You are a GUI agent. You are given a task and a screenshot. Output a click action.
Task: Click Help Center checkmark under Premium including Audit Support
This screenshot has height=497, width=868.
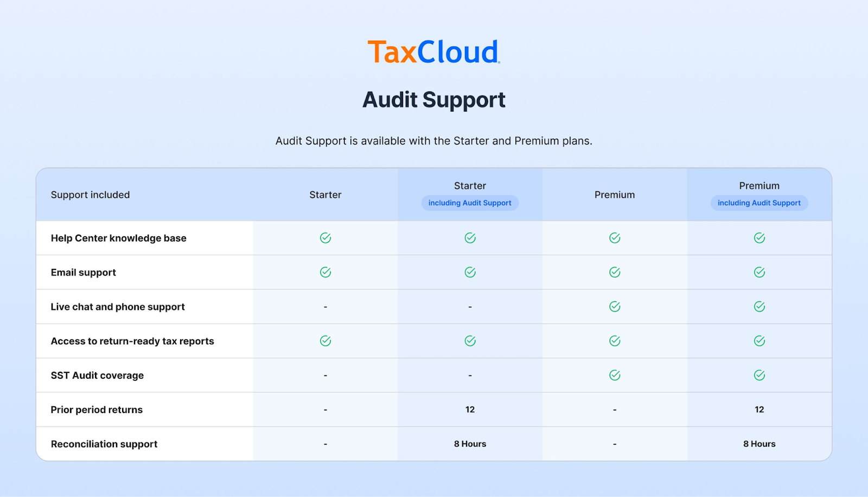pyautogui.click(x=759, y=238)
